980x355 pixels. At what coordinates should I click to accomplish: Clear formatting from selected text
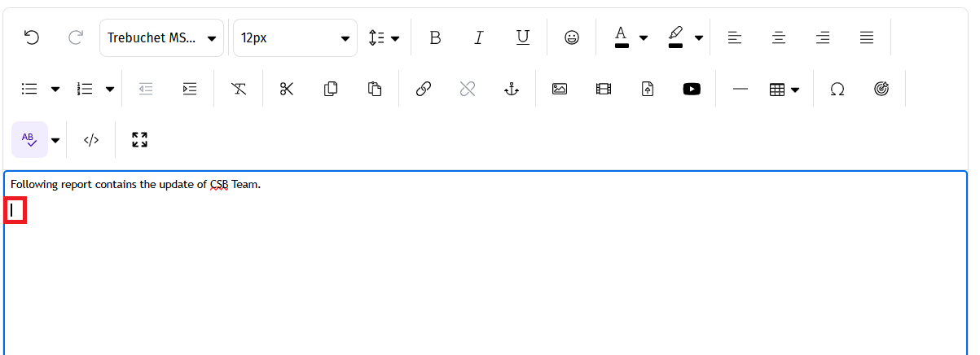[239, 90]
